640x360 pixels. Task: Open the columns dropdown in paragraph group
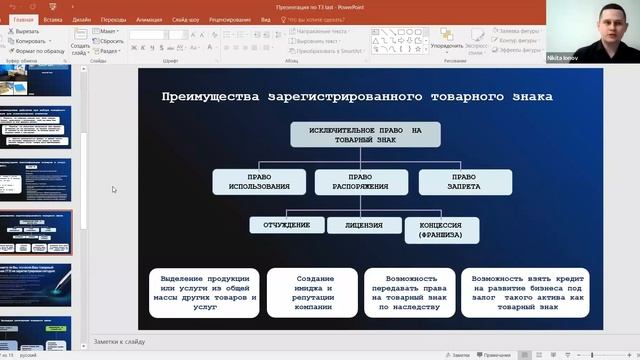coord(267,48)
